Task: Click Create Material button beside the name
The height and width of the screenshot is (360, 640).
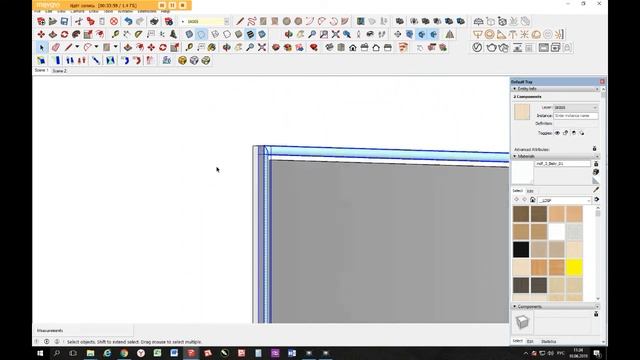Action: tap(596, 172)
